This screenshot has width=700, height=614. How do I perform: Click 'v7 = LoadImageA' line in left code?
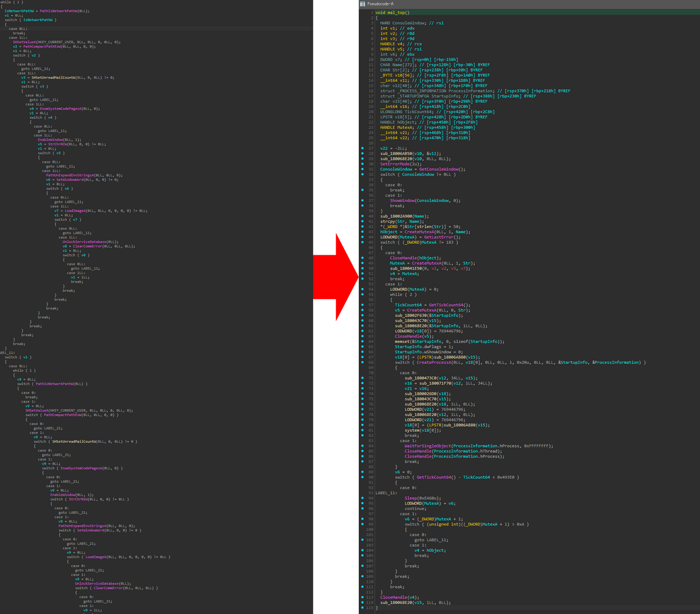click(101, 210)
